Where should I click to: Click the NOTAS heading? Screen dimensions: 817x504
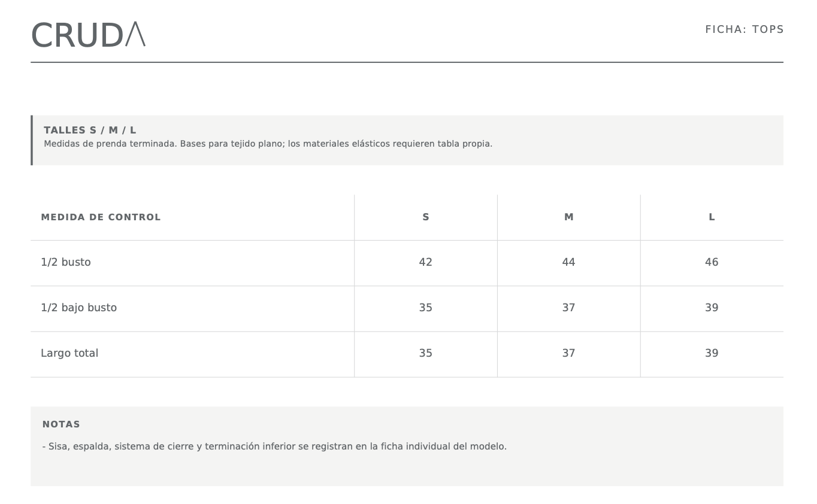pyautogui.click(x=61, y=424)
